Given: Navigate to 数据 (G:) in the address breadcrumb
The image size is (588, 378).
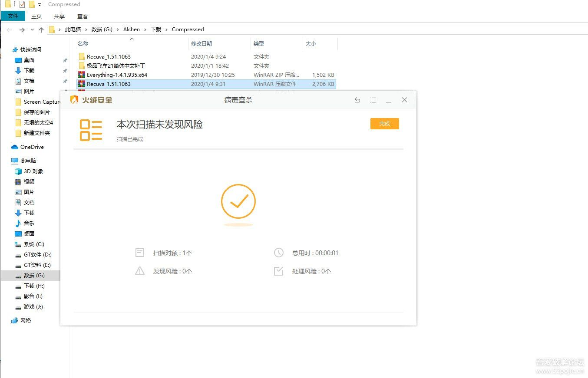Looking at the screenshot, I should pyautogui.click(x=102, y=30).
